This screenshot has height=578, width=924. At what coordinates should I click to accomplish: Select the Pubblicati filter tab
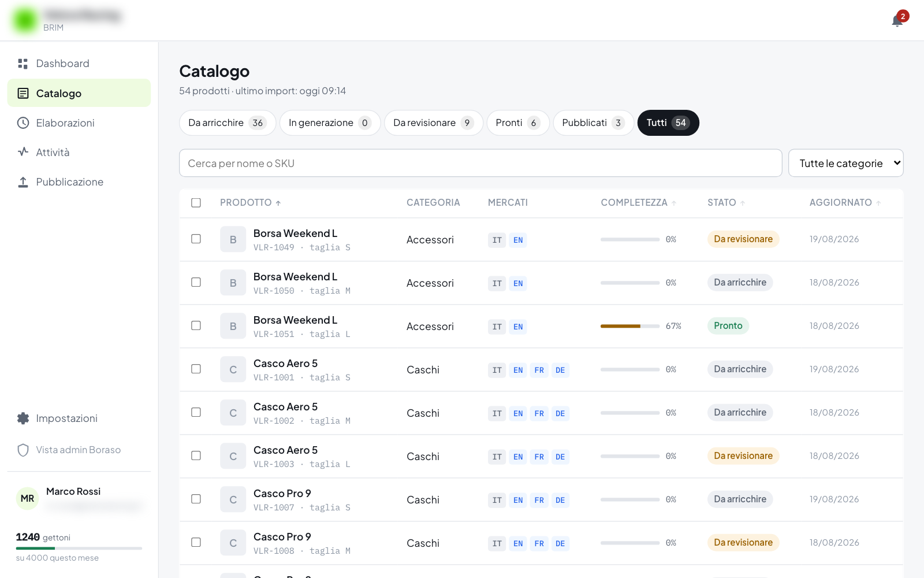pyautogui.click(x=593, y=123)
